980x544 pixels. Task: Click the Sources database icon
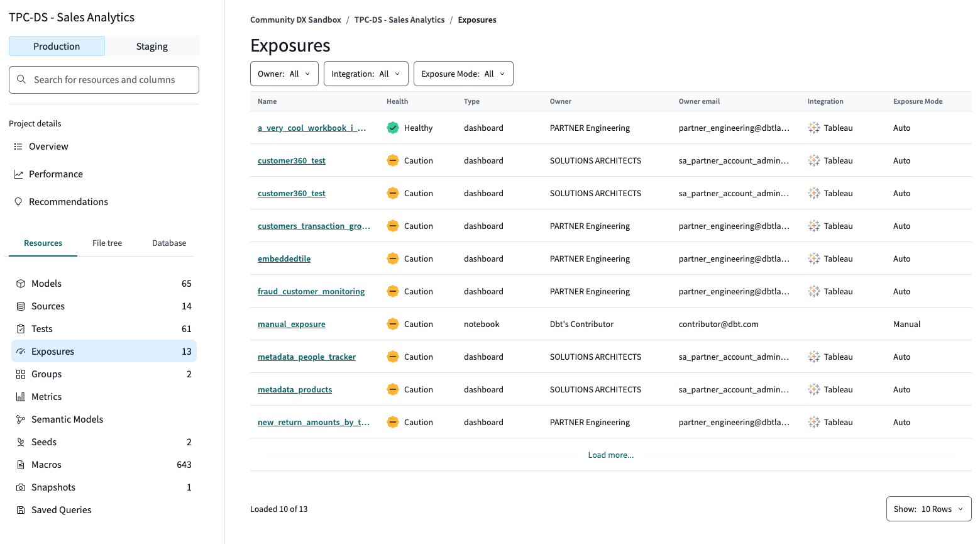(x=19, y=306)
